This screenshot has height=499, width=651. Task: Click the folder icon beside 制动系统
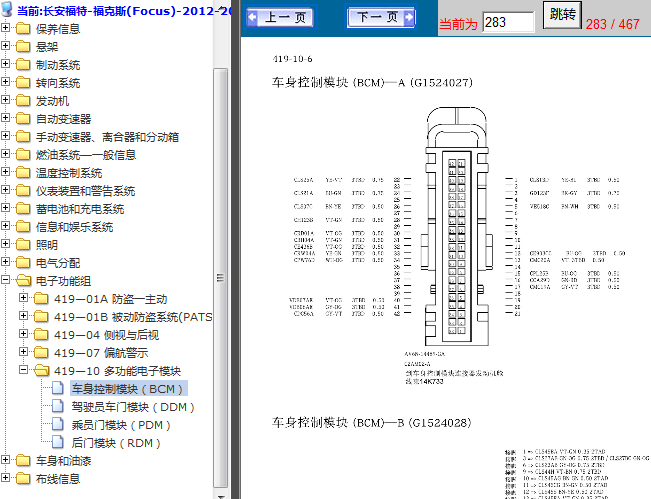click(23, 65)
